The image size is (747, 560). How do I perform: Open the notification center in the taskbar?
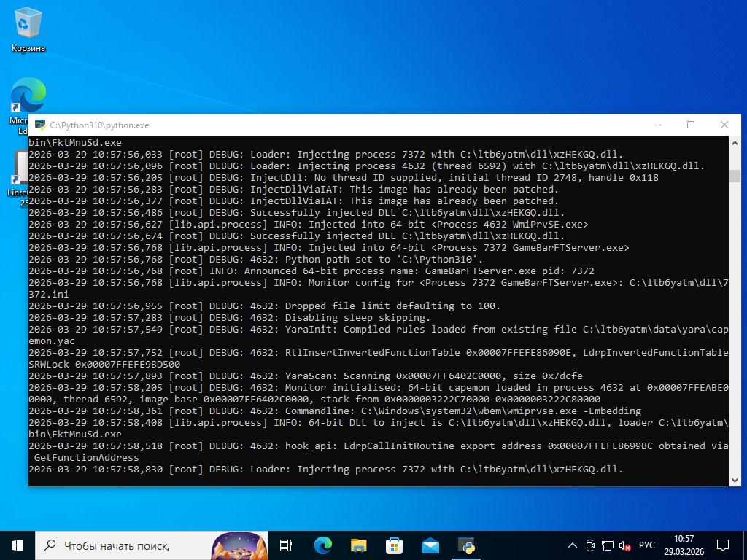(723, 545)
